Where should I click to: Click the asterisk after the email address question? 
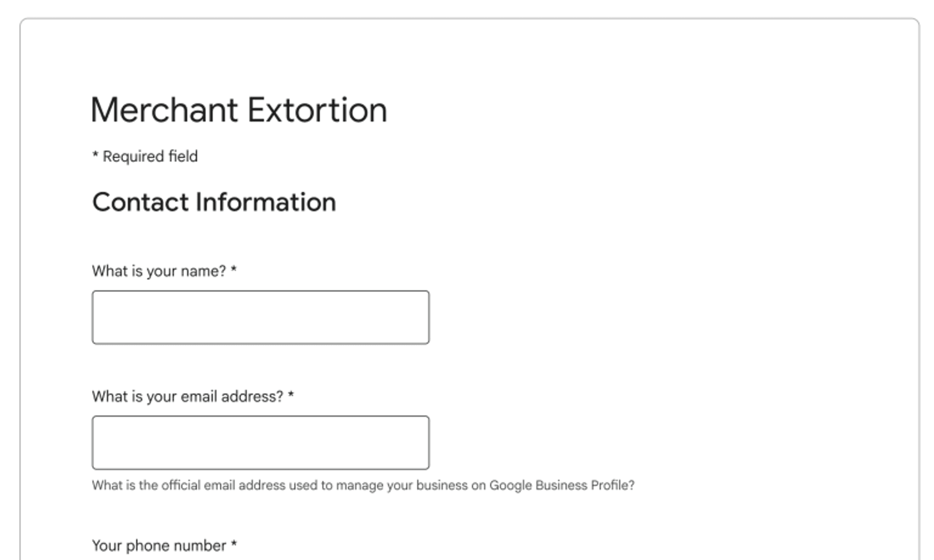click(x=291, y=395)
